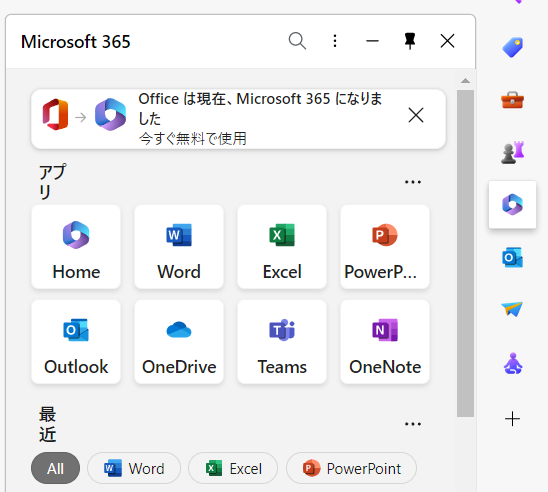Open the OneNote app tile
This screenshot has width=548, height=492.
pyautogui.click(x=385, y=342)
